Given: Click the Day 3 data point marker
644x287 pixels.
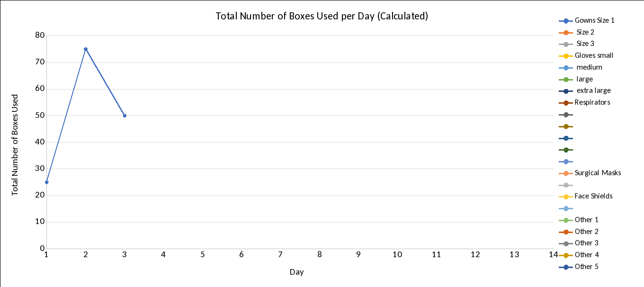Looking at the screenshot, I should pyautogui.click(x=125, y=116).
